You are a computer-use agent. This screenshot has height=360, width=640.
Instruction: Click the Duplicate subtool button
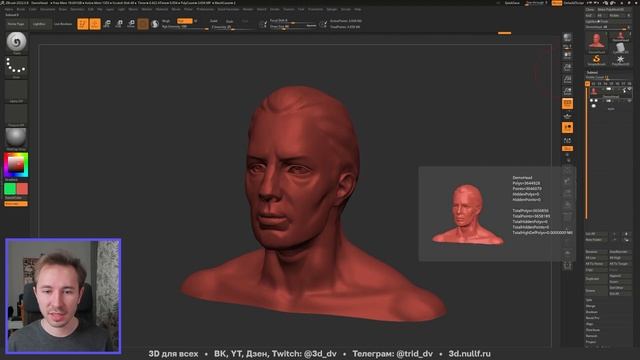[596, 279]
